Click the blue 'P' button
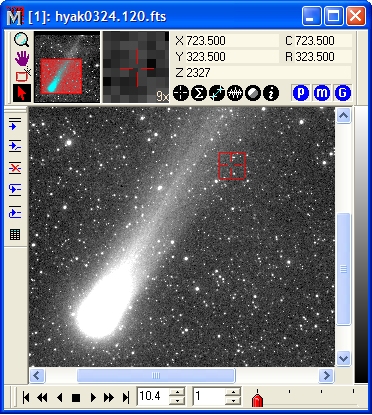 (301, 93)
